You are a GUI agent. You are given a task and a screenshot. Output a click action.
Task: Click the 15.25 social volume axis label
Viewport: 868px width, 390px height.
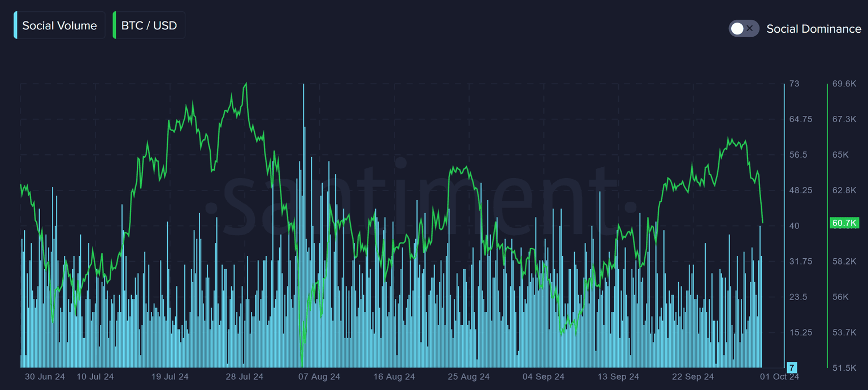pyautogui.click(x=800, y=332)
